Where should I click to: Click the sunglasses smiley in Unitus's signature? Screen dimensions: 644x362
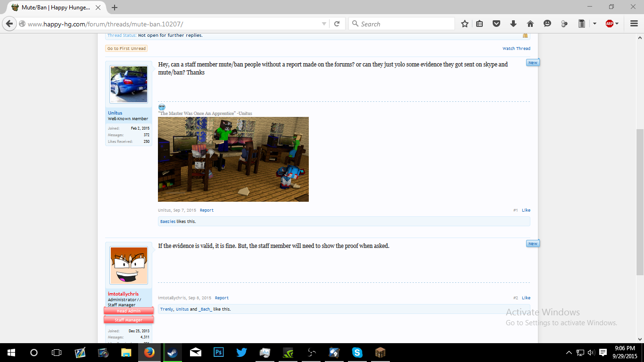162,107
